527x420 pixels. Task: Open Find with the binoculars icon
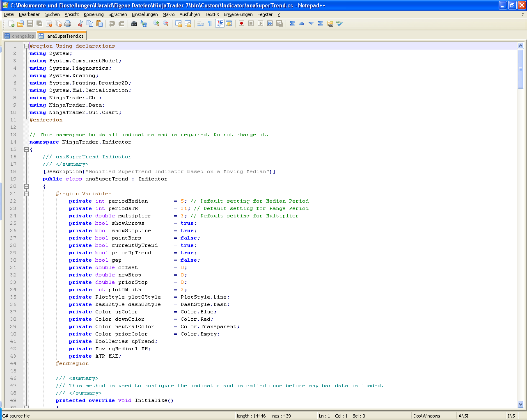pos(134,23)
